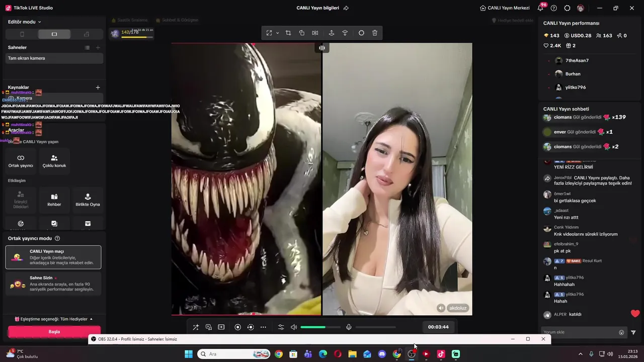Open File Explorer from the taskbar
The image size is (644, 362).
(353, 354)
